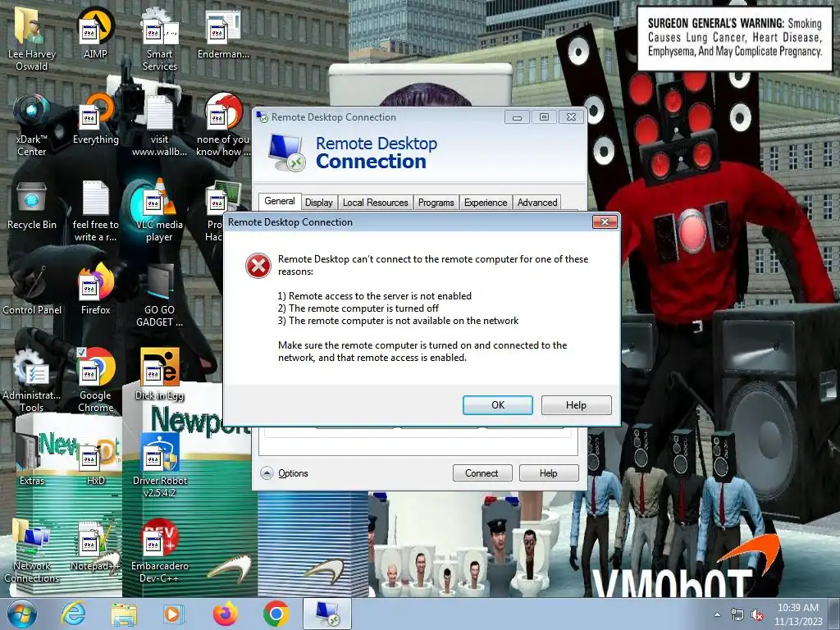Click the Remote Desktop computer logo
The height and width of the screenshot is (630, 840).
click(286, 153)
